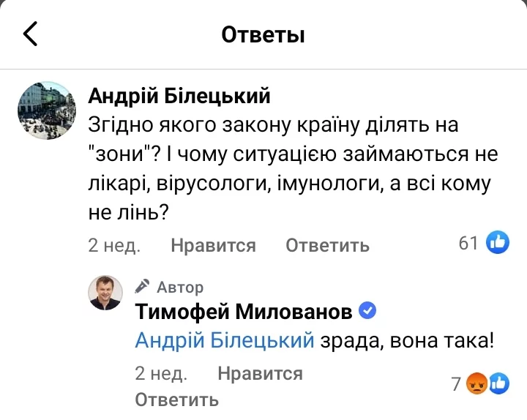Screen dimensions: 527x420
Task: Click the blue thumbs-up icon next to 61
Action: (498, 243)
